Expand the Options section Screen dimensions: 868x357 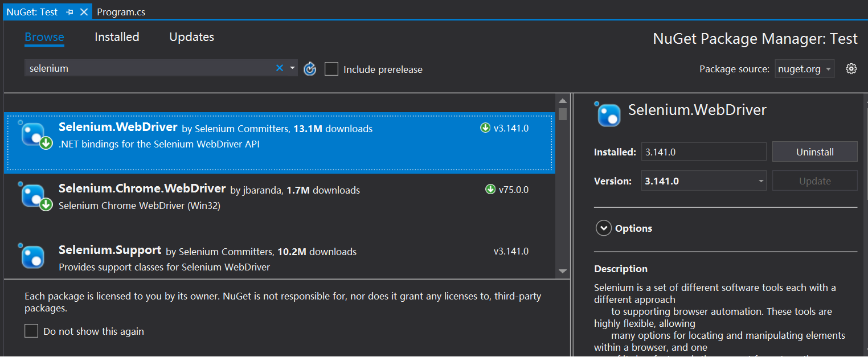(603, 228)
